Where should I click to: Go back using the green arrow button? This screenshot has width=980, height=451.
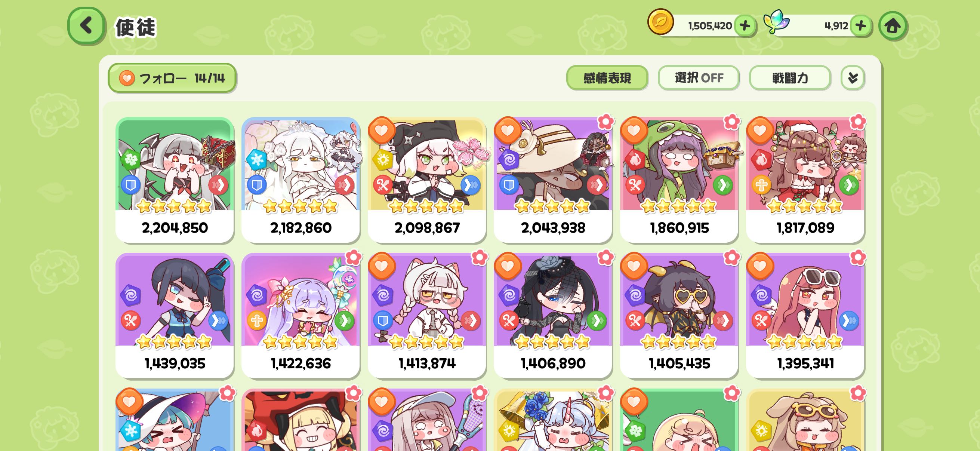(86, 25)
